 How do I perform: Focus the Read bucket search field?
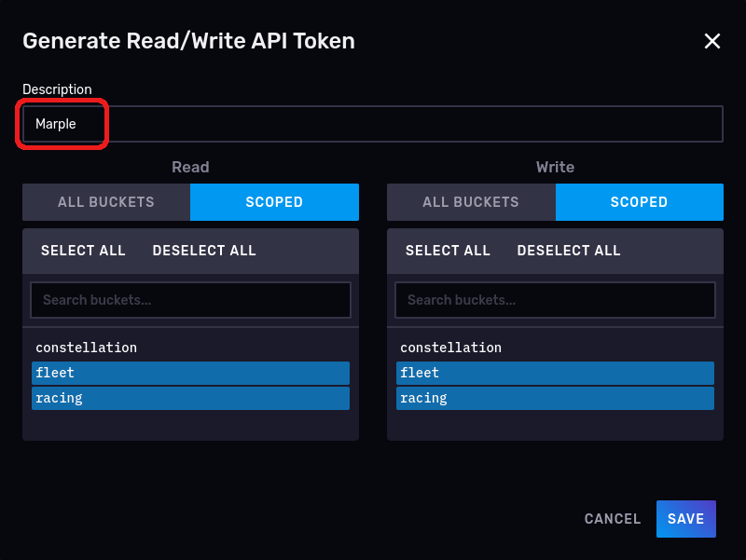[x=190, y=300]
